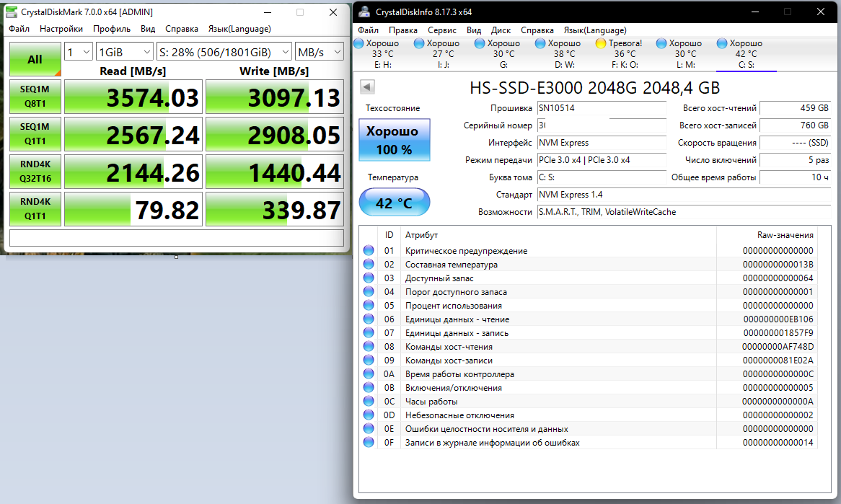841x504 pixels.
Task: Click the status icon for drive E: H:
Action: click(x=358, y=43)
